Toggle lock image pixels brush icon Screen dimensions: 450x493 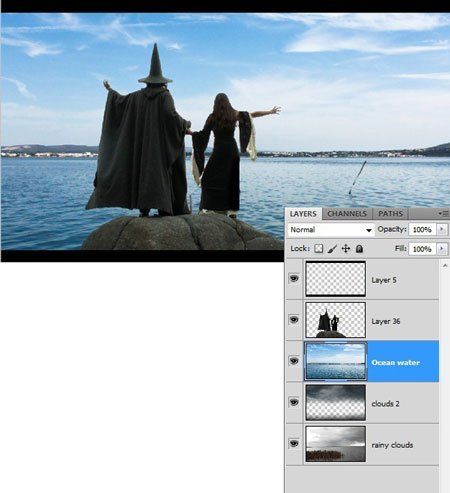[x=332, y=249]
